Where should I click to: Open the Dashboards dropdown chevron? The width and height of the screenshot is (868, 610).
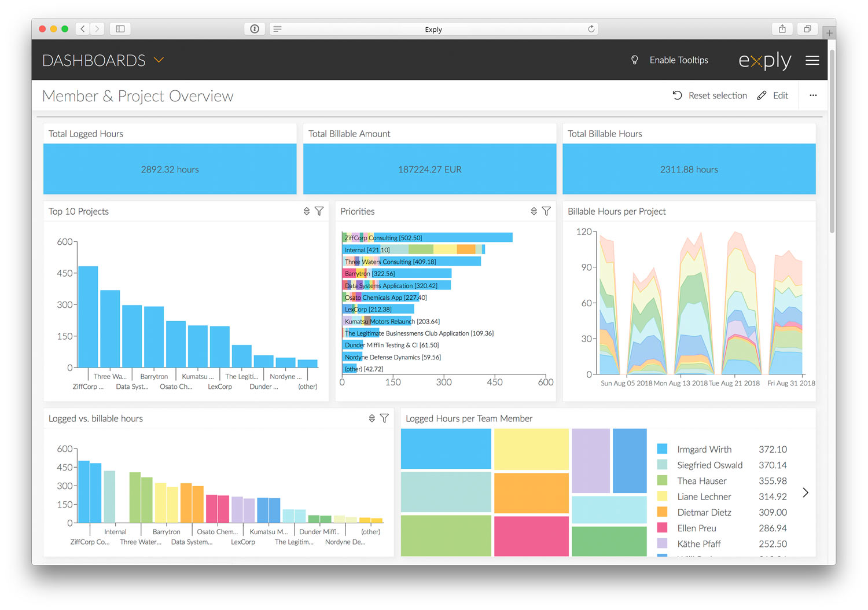point(159,60)
